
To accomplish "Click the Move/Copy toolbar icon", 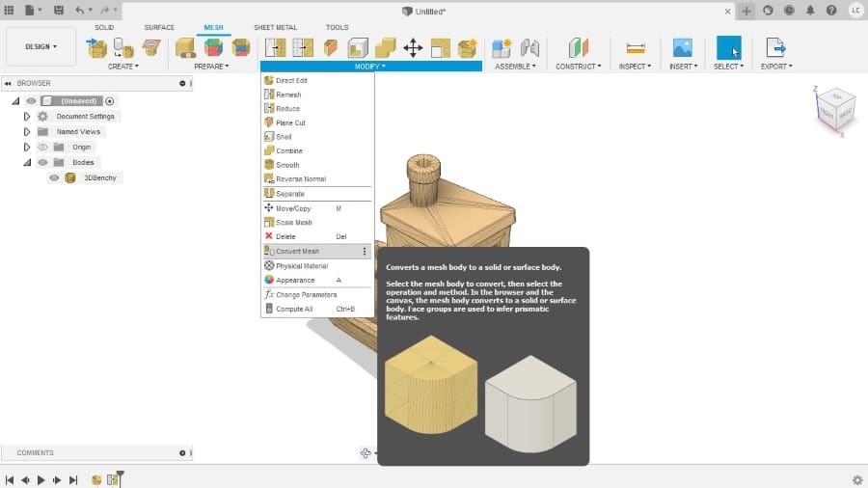I will tap(413, 47).
